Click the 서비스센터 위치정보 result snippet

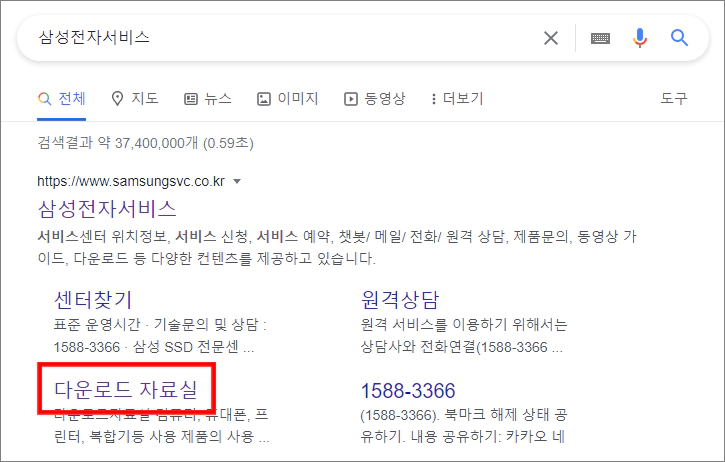click(337, 247)
